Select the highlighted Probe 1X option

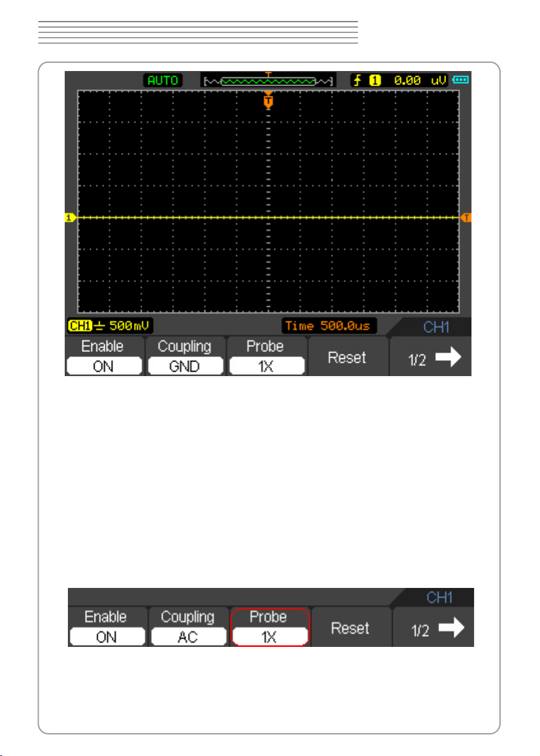point(270,627)
